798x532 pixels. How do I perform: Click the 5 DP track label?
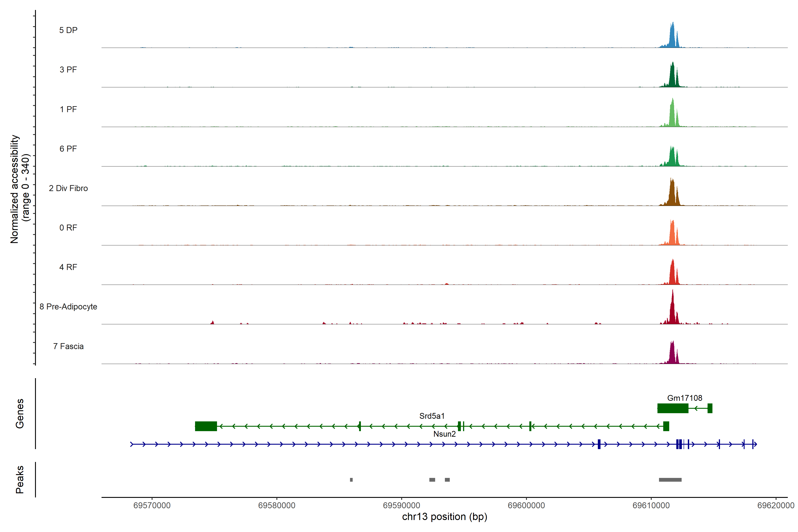coord(68,30)
